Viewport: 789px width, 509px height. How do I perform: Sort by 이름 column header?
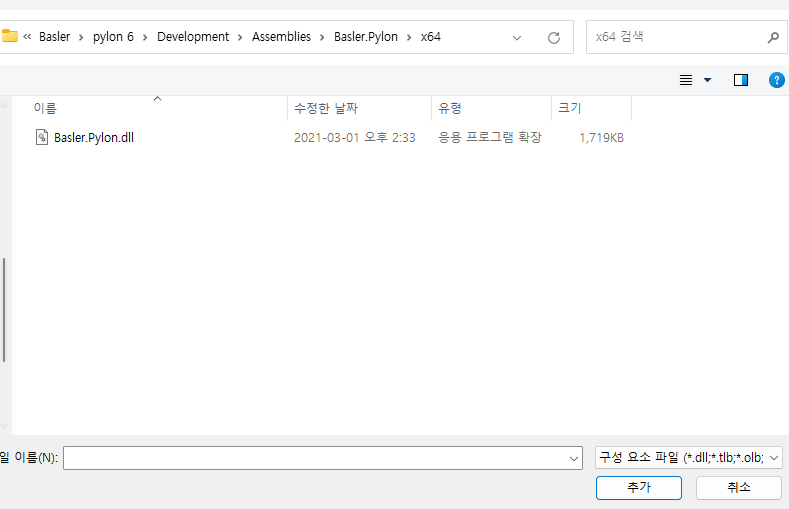(150, 108)
